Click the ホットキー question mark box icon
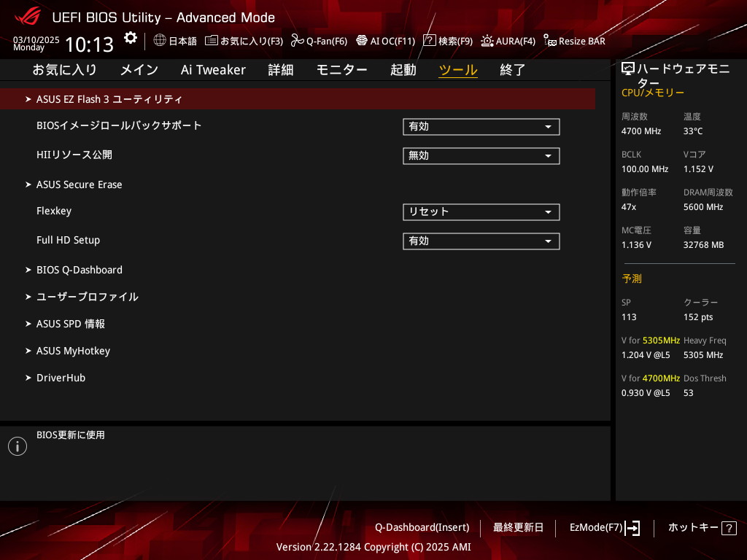Viewport: 747px width, 560px height. click(729, 528)
